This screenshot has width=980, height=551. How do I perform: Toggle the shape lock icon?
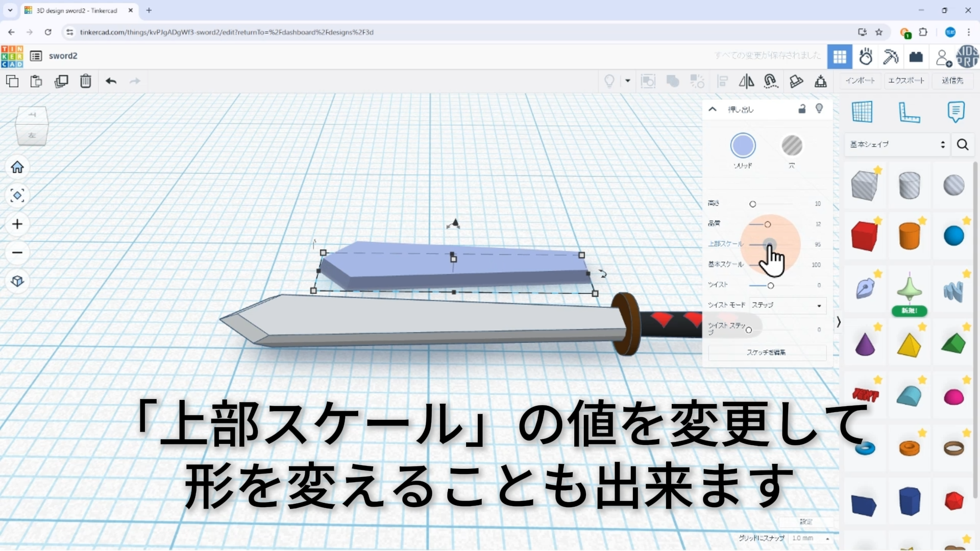802,109
